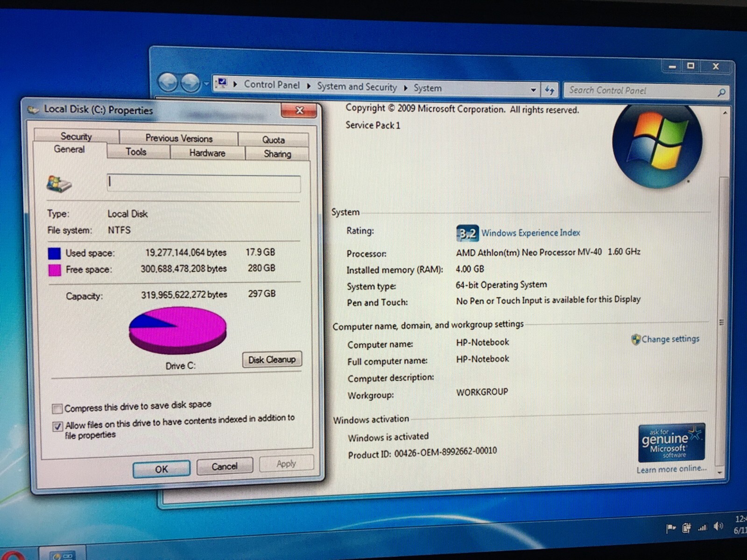Open Windows Experience Index link
Viewport: 747px width, 560px height.
(x=531, y=232)
